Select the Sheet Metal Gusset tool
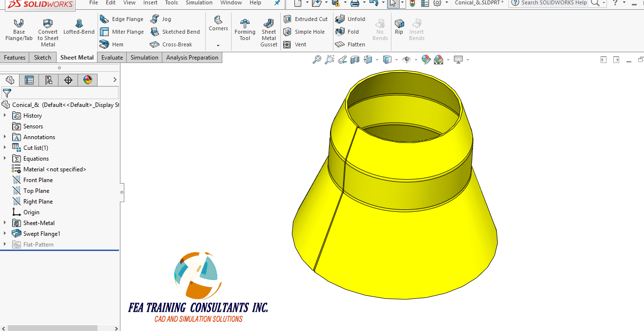 coord(269,29)
